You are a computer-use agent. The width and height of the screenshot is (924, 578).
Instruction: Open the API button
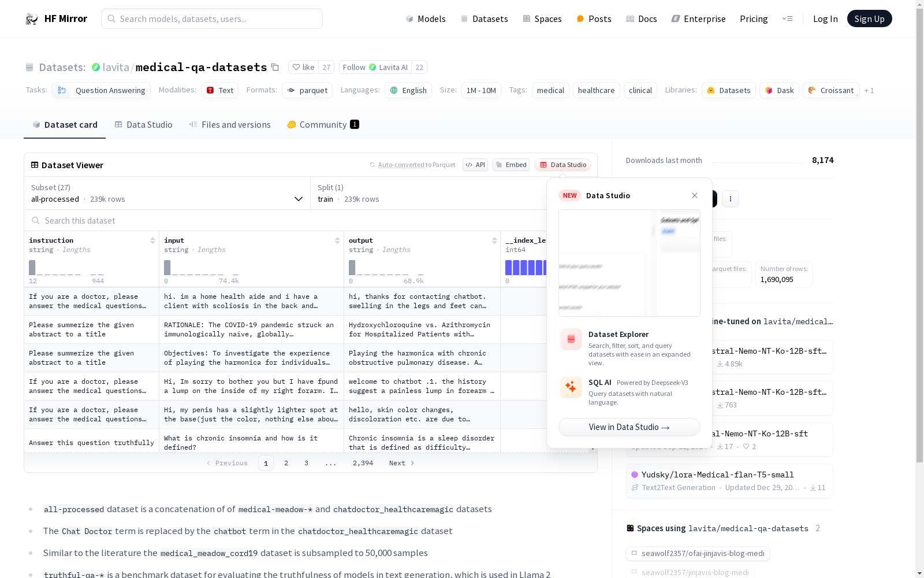click(475, 165)
